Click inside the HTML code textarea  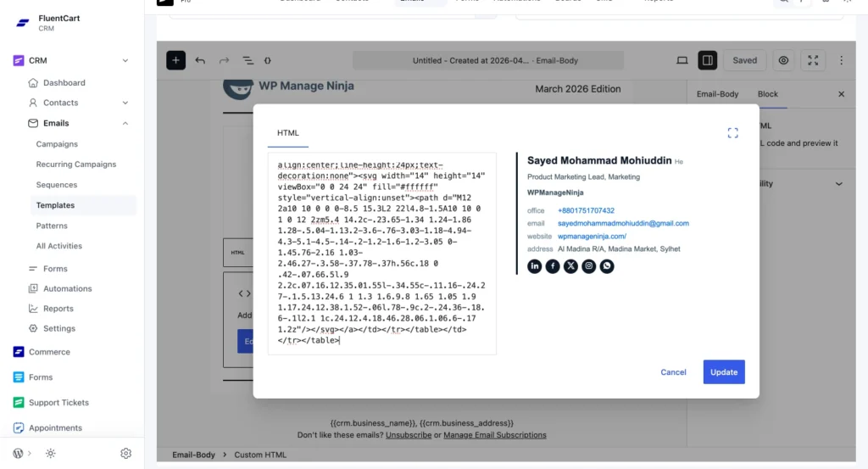pyautogui.click(x=382, y=254)
